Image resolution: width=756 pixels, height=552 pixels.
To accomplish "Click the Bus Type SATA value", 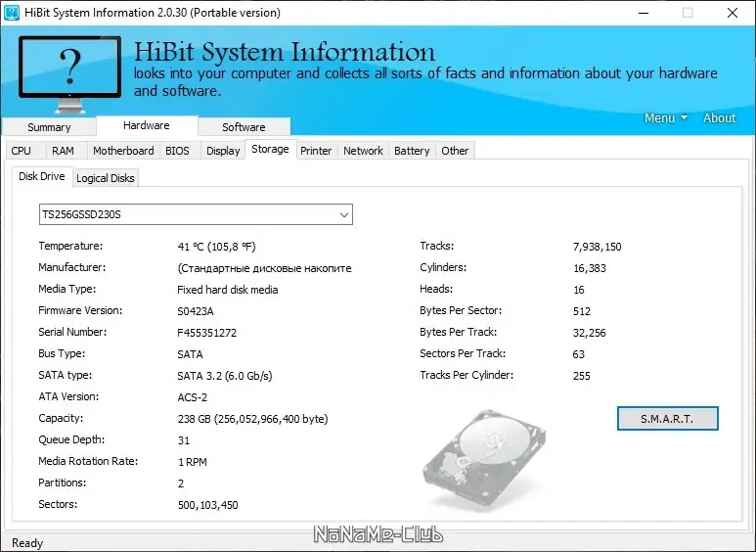I will pos(190,354).
